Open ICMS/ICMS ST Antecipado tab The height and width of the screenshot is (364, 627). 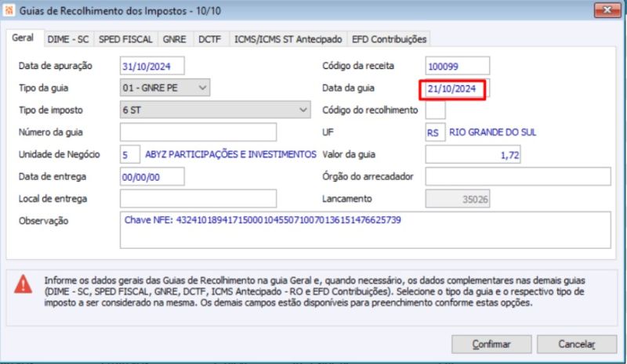click(x=288, y=39)
